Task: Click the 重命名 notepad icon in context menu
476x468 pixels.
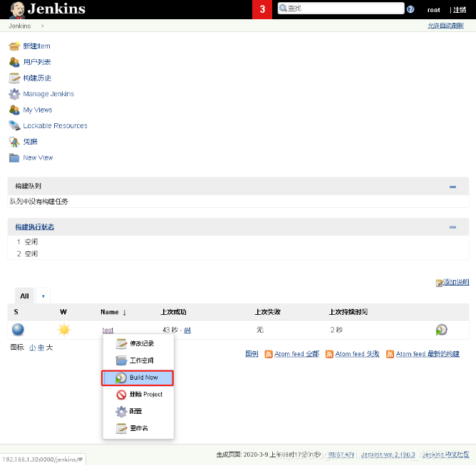Action: pyautogui.click(x=121, y=429)
